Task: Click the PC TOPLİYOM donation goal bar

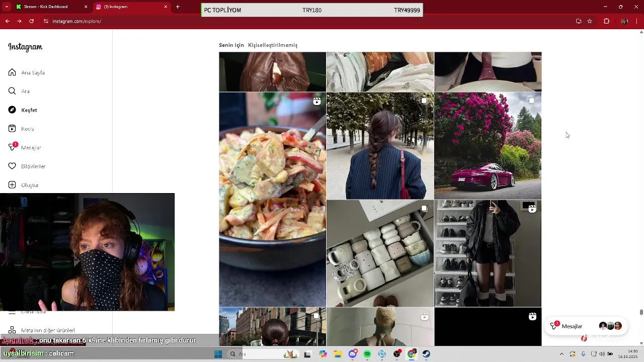Action: click(312, 10)
